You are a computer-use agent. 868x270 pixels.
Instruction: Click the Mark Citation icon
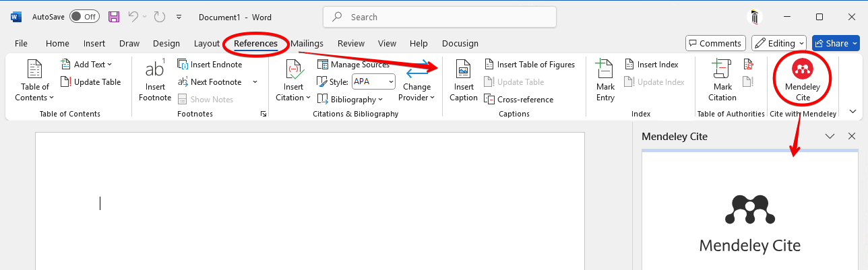click(722, 70)
